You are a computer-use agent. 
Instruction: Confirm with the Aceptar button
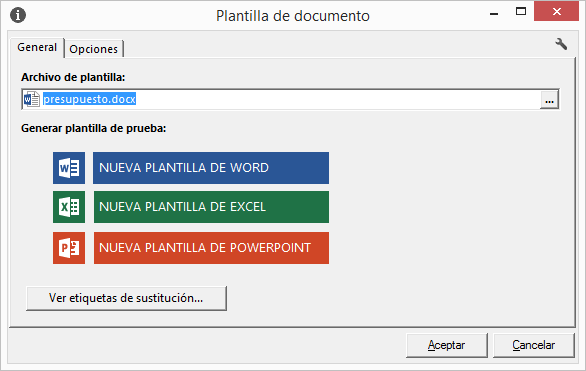tap(447, 345)
